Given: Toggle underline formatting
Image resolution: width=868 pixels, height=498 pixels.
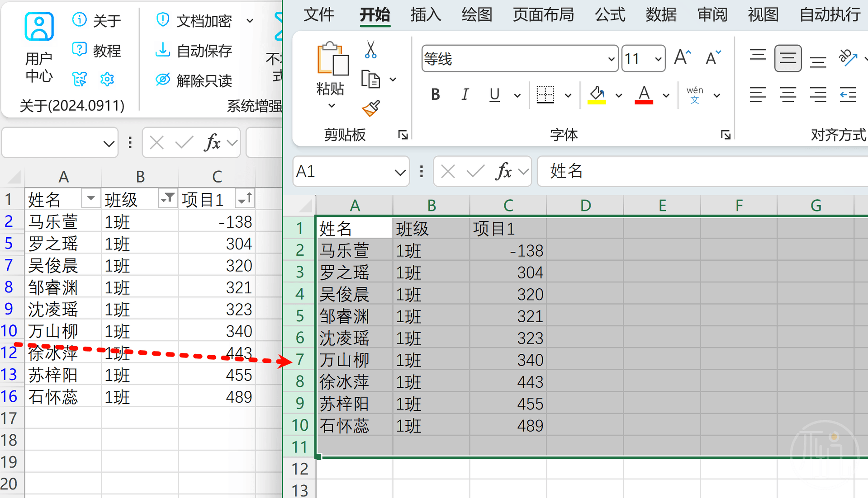Looking at the screenshot, I should click(494, 94).
